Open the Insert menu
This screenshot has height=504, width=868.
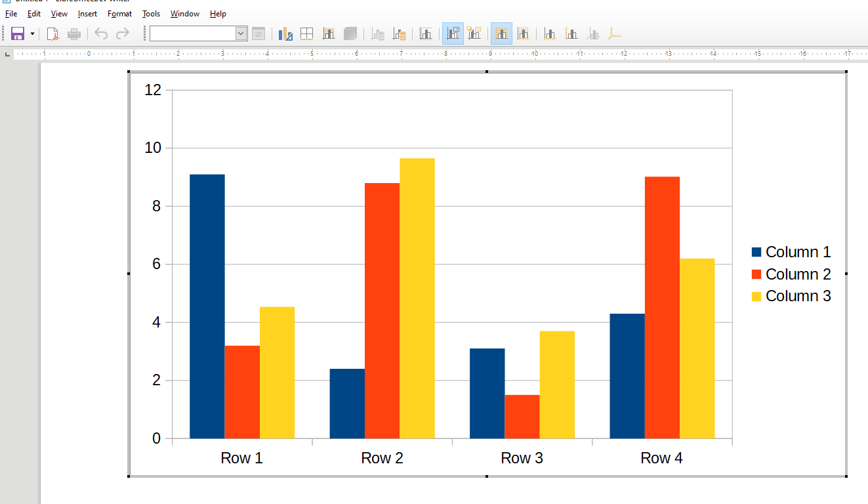[87, 13]
